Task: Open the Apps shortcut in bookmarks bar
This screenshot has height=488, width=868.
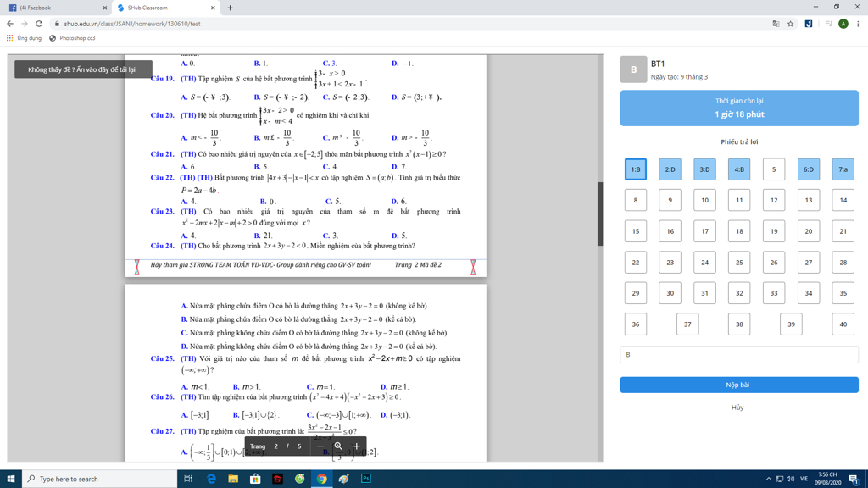Action: (x=24, y=38)
